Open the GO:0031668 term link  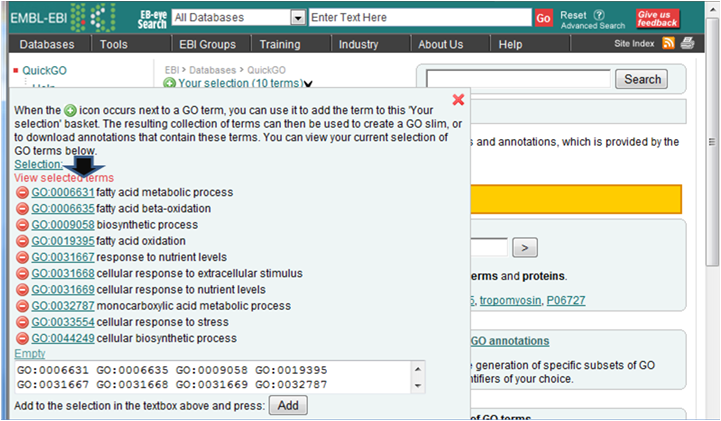63,273
